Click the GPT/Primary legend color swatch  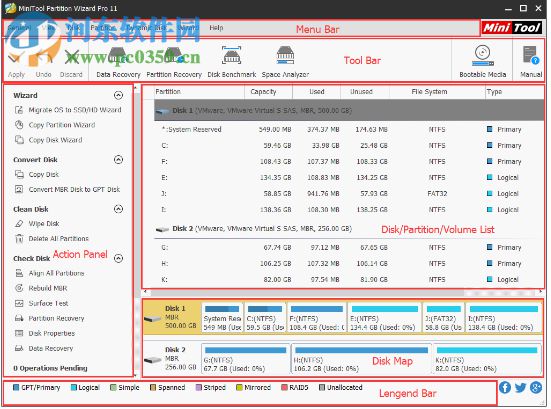16,388
